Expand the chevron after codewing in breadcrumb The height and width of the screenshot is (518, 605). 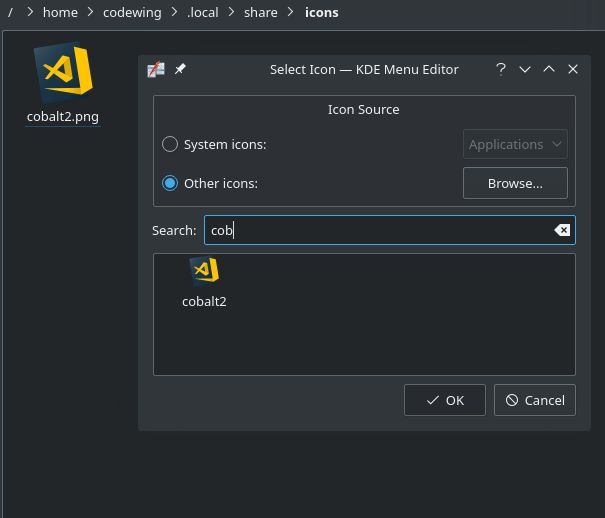[x=174, y=12]
